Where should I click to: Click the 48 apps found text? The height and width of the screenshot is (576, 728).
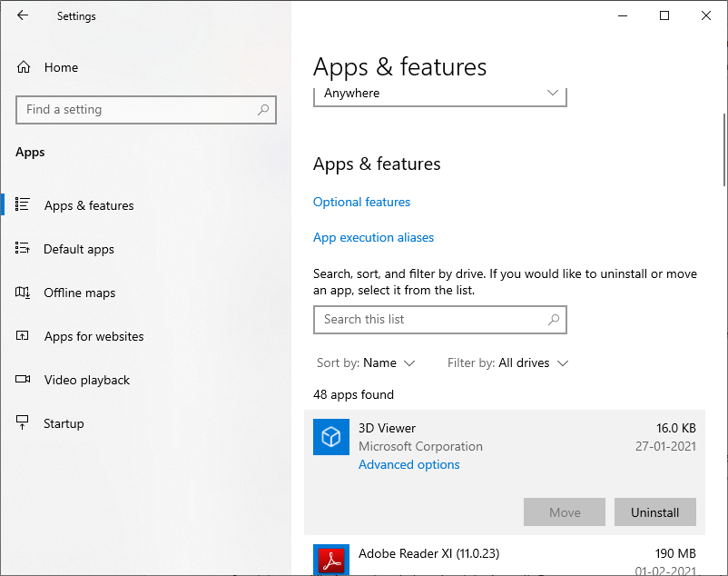tap(353, 394)
